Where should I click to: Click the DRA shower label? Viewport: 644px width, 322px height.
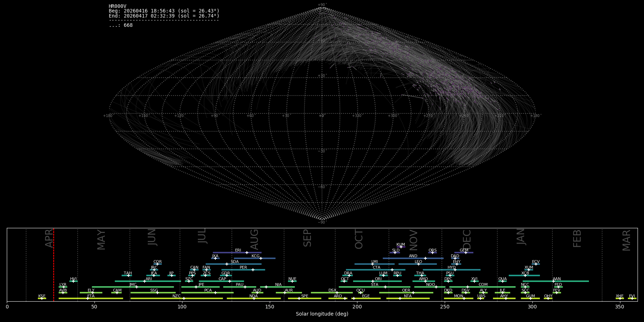(x=348, y=273)
